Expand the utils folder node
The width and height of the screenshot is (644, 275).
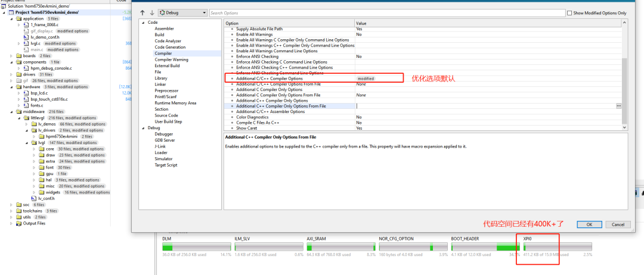point(11,217)
